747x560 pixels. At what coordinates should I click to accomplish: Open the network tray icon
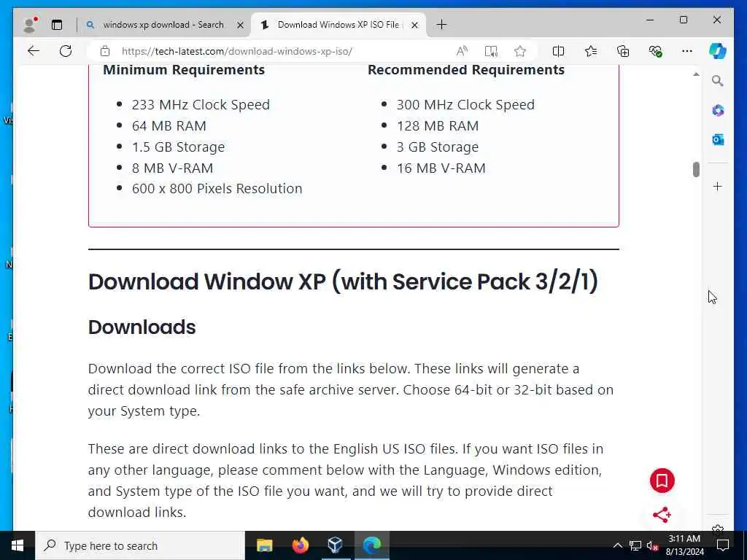click(x=635, y=545)
